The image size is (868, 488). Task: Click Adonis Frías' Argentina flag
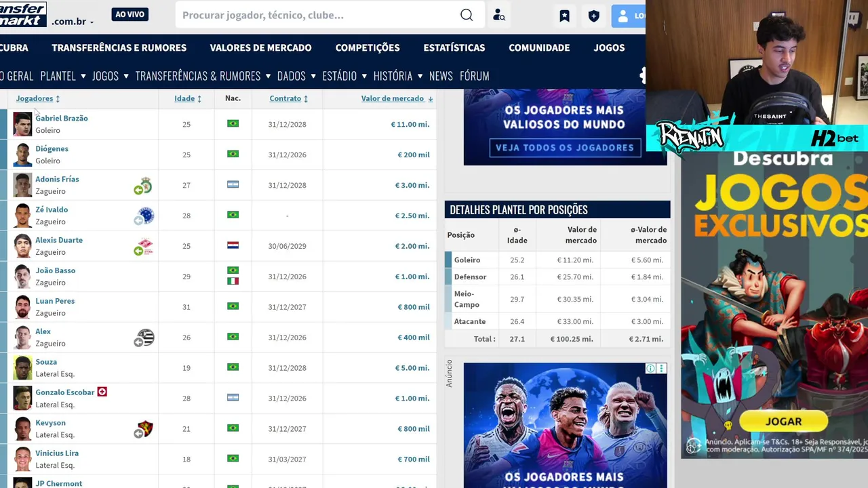click(x=233, y=184)
